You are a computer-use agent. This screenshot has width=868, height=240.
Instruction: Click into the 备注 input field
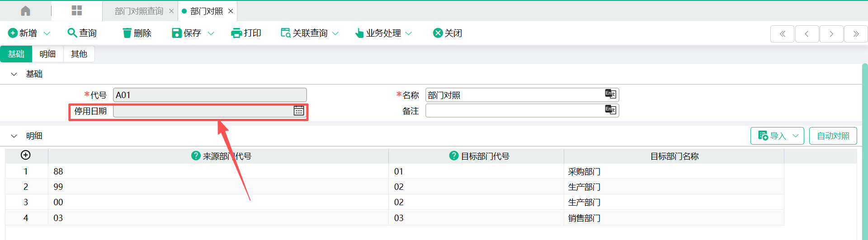pyautogui.click(x=513, y=111)
